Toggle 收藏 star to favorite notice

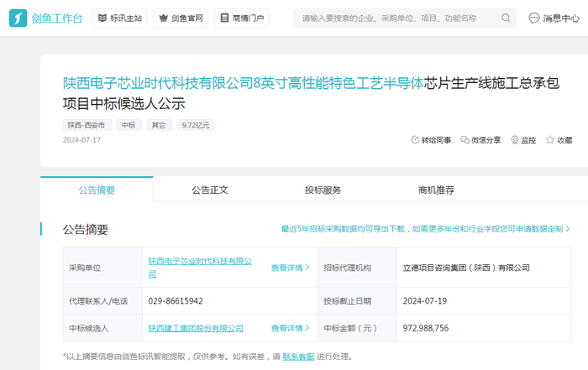click(x=550, y=140)
